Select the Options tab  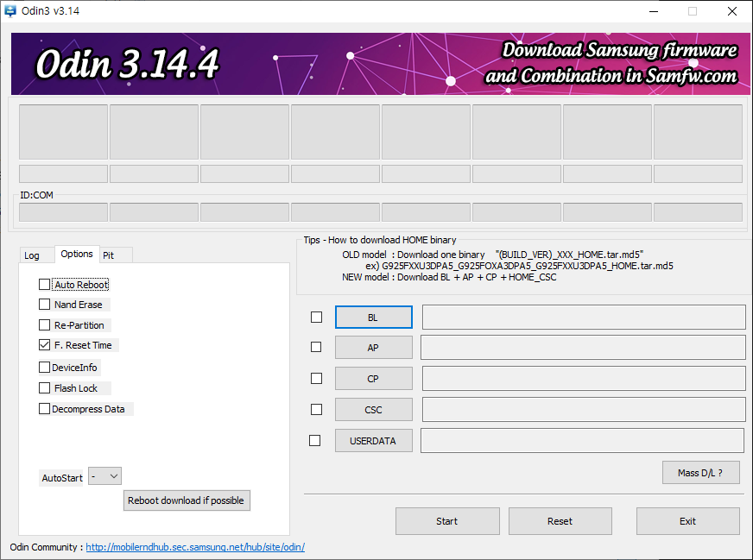click(x=77, y=254)
